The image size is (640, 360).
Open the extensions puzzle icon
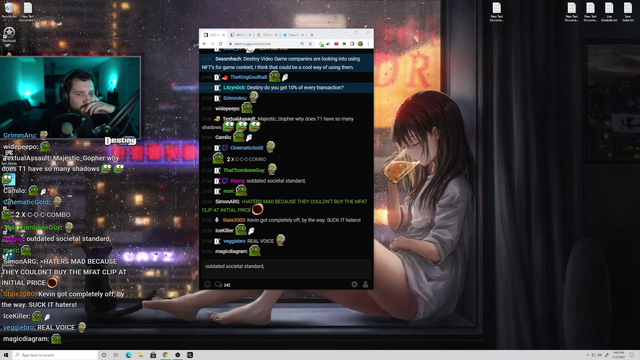[x=344, y=44]
